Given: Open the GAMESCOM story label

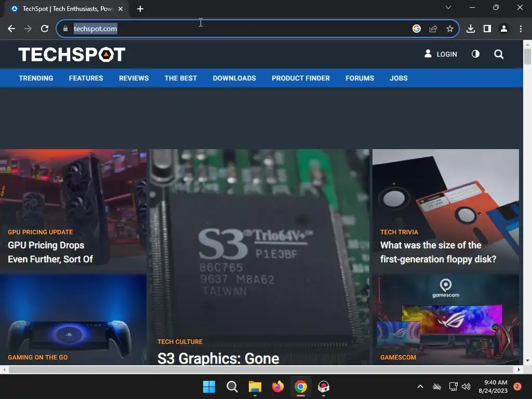Looking at the screenshot, I should pyautogui.click(x=398, y=357).
